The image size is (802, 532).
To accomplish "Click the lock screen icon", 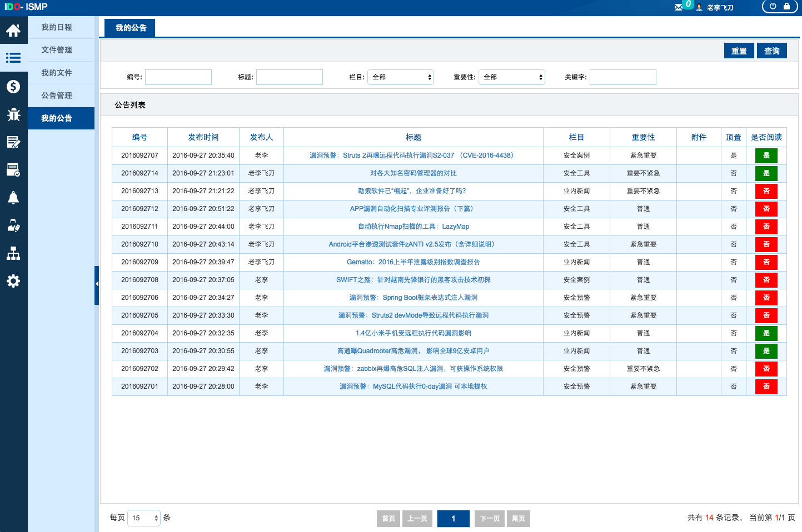I will pos(786,7).
